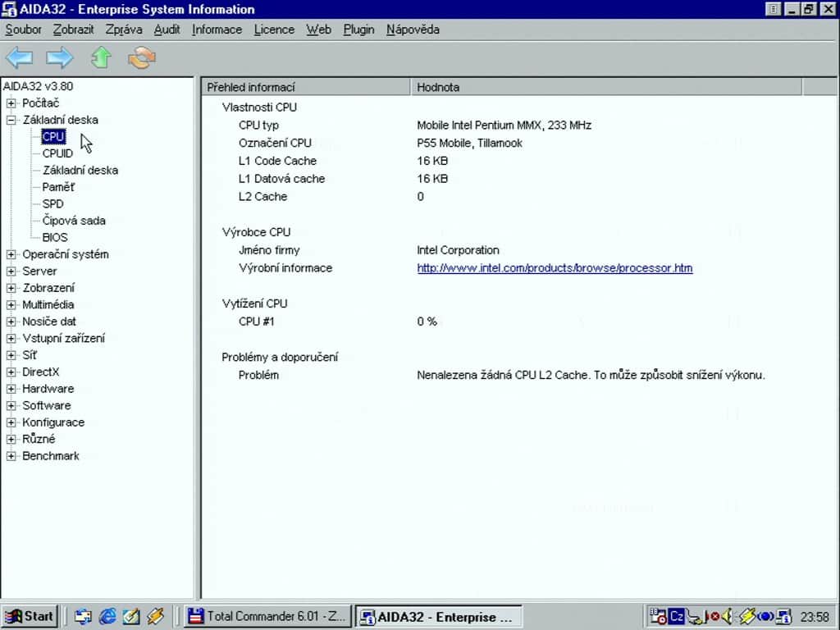The height and width of the screenshot is (630, 840).
Task: Click the L2 Cache row
Action: point(504,197)
